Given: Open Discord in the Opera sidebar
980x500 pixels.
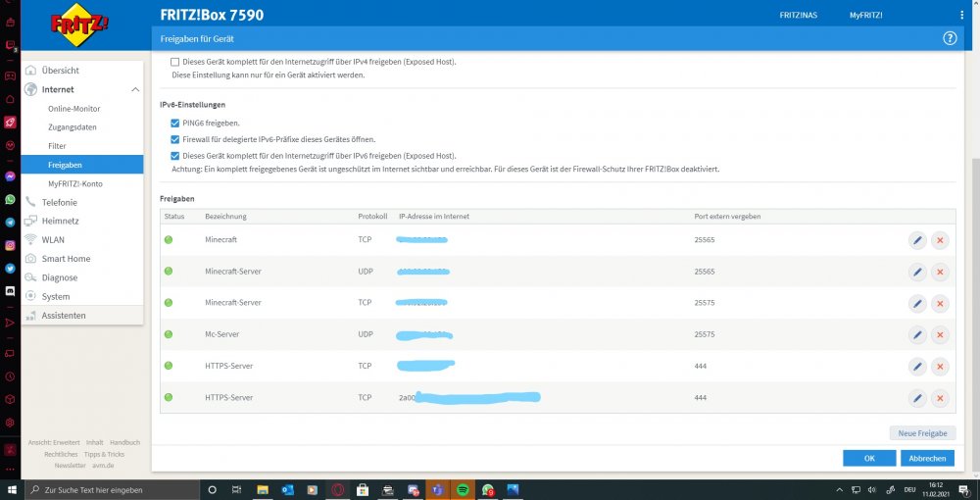Looking at the screenshot, I should 10,290.
